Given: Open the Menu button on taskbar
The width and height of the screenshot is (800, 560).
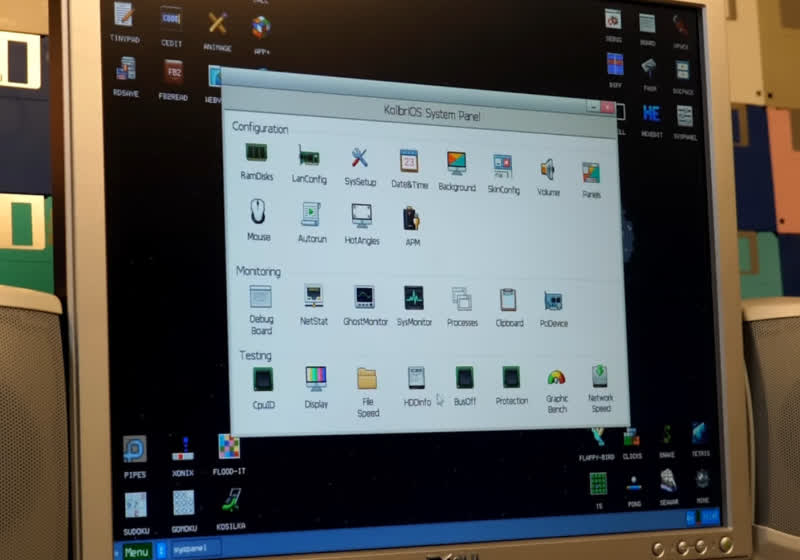Looking at the screenshot, I should (135, 552).
